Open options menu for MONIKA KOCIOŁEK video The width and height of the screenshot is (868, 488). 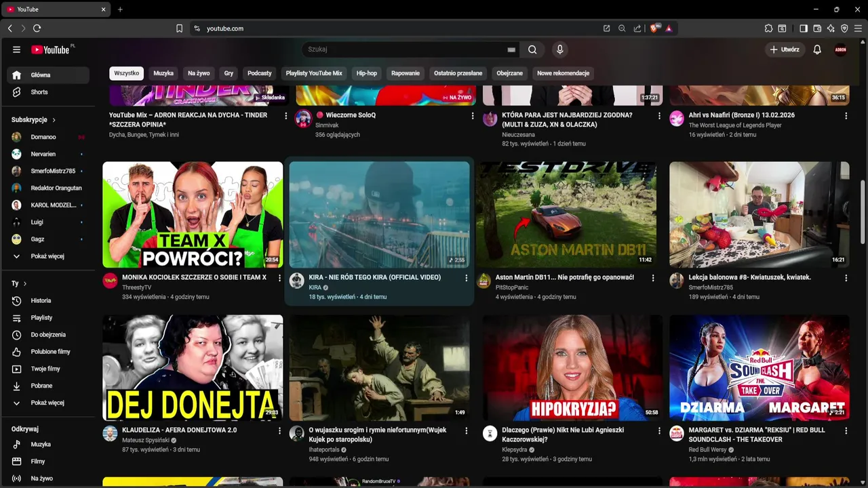click(279, 278)
